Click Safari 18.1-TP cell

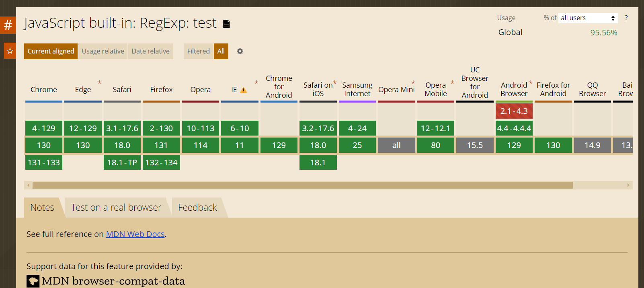[x=122, y=163]
